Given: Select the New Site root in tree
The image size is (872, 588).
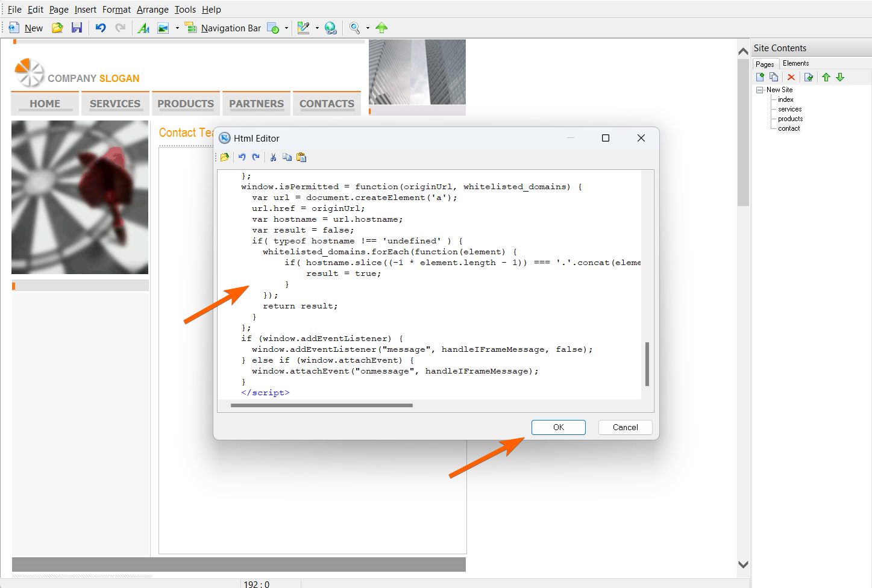Looking at the screenshot, I should click(779, 90).
